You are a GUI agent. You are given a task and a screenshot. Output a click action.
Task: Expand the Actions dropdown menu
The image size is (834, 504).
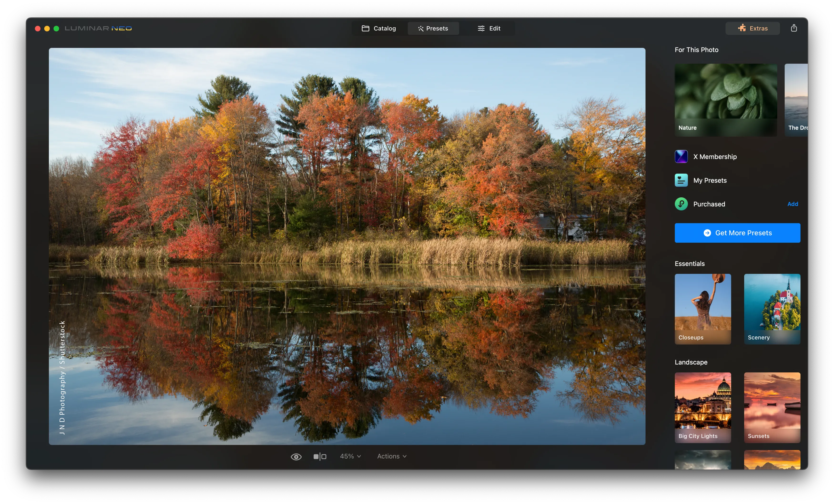[x=392, y=456]
